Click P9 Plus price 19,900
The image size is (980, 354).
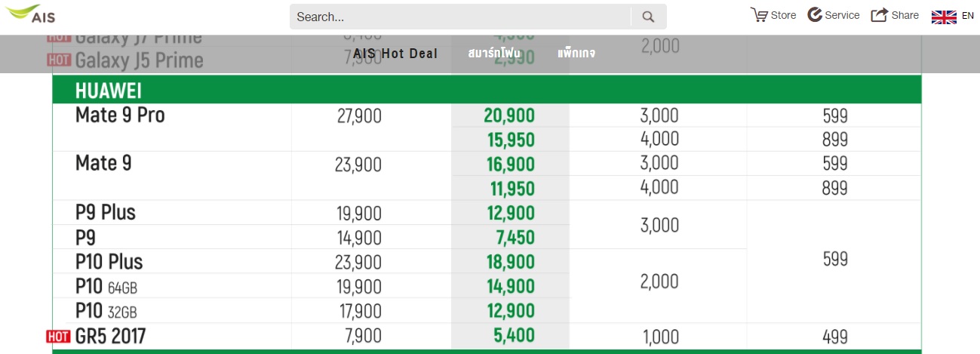[359, 214]
